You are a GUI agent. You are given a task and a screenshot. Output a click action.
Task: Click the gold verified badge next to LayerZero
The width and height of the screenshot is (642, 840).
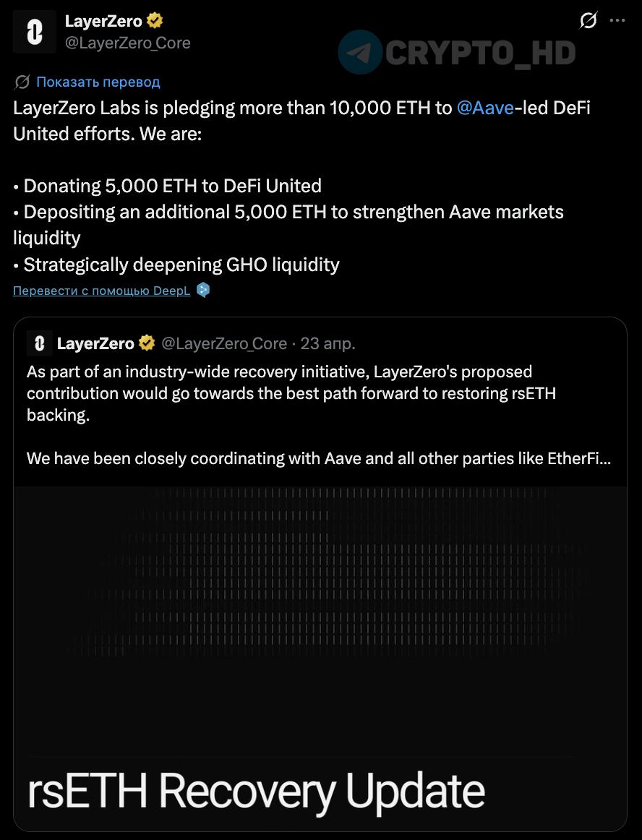coord(153,21)
